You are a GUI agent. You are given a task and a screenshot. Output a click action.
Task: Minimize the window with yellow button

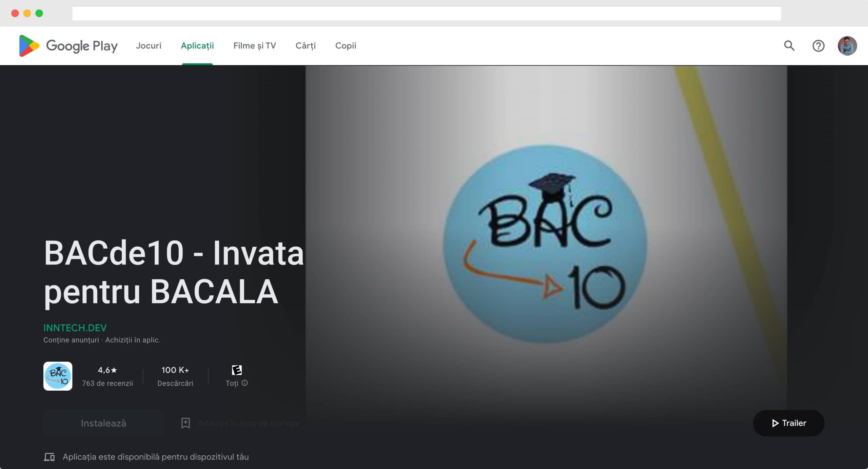tap(27, 13)
